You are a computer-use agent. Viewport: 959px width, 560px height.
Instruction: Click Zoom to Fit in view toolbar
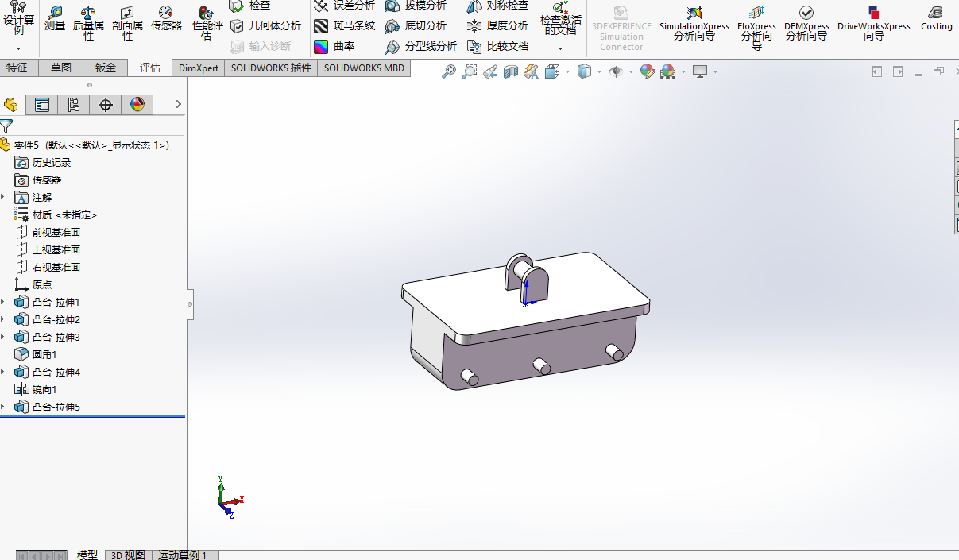(449, 72)
